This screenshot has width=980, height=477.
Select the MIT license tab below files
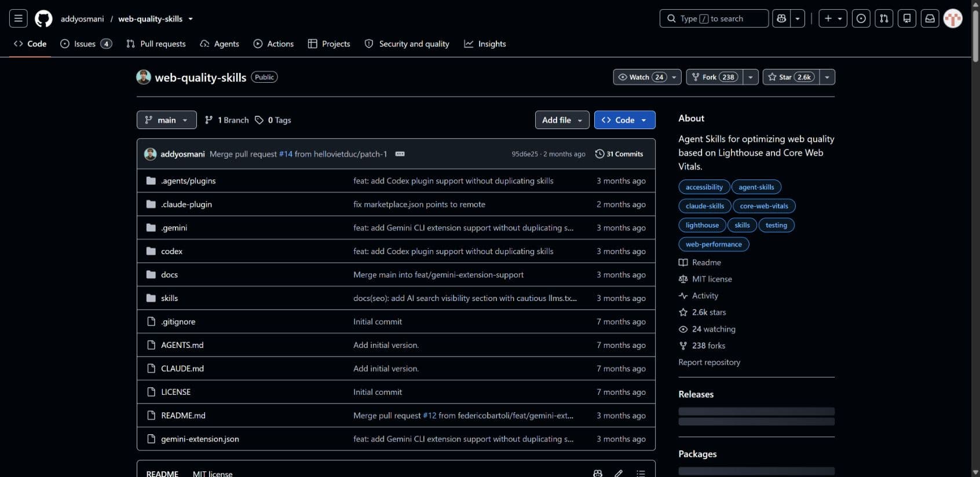point(213,474)
